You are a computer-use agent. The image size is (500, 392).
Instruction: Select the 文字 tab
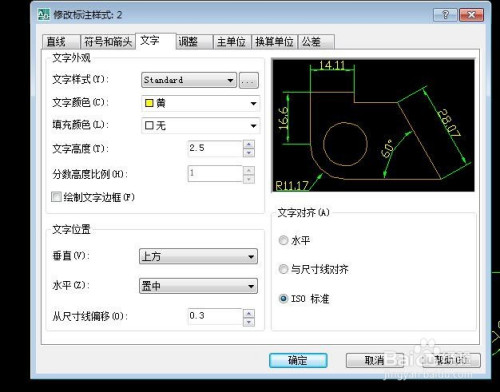click(155, 41)
